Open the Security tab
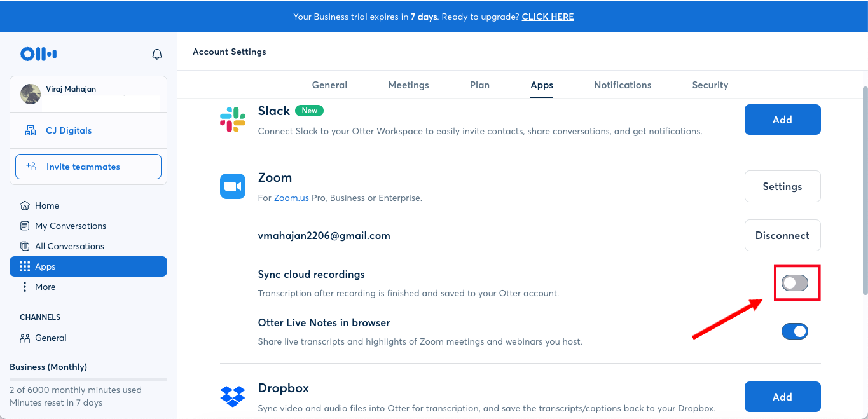The width and height of the screenshot is (868, 419). [710, 85]
